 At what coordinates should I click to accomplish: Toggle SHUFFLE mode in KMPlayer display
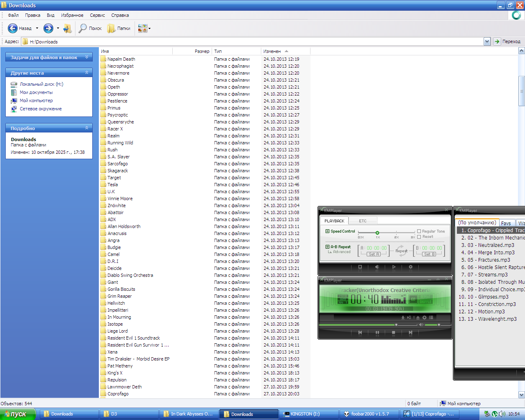click(x=425, y=301)
